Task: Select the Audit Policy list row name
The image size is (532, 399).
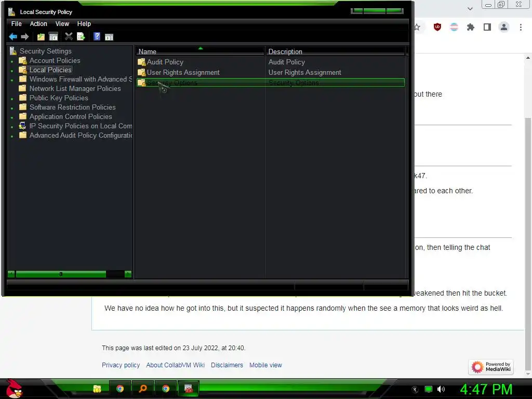Action: point(165,62)
